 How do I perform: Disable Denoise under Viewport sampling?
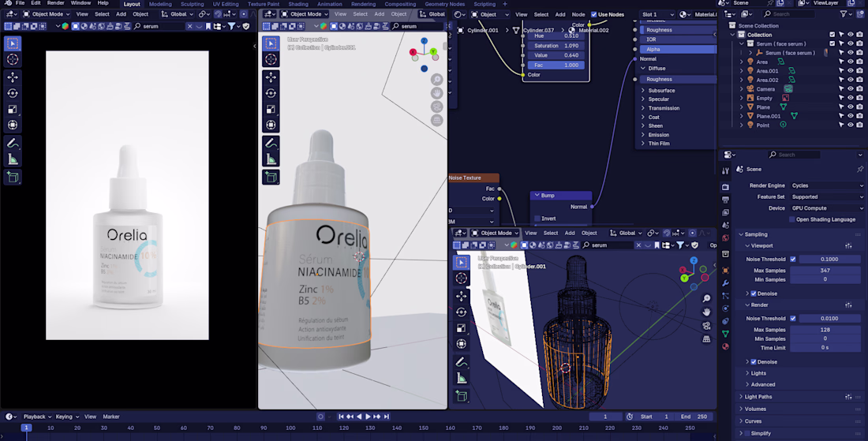pyautogui.click(x=754, y=293)
